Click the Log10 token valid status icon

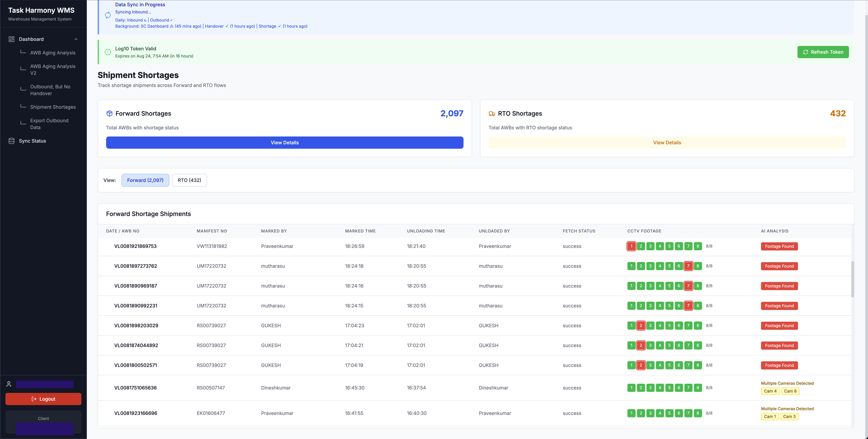[x=108, y=52]
